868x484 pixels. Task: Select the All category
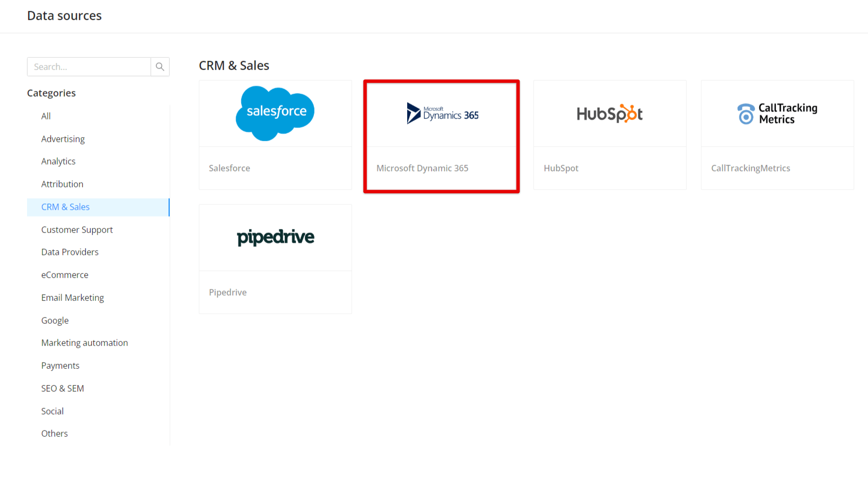coord(46,116)
